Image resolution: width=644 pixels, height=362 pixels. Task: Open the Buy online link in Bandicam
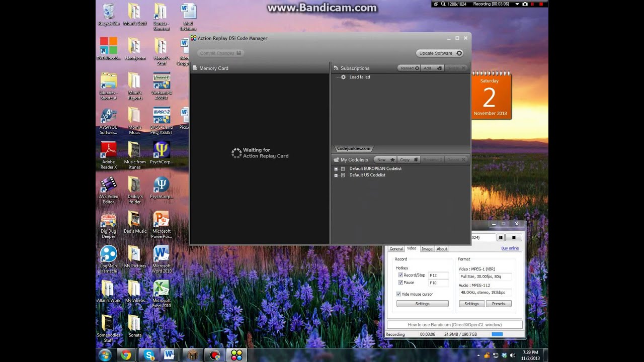510,248
